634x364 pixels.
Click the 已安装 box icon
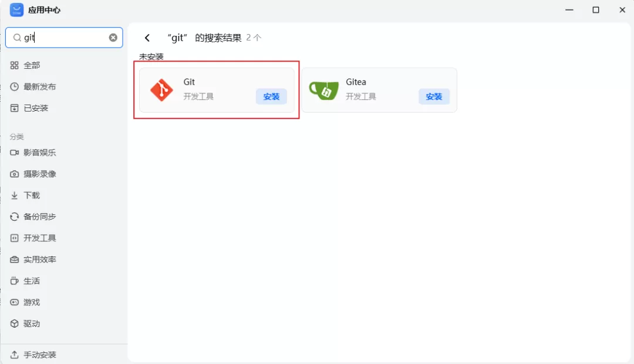(x=15, y=108)
